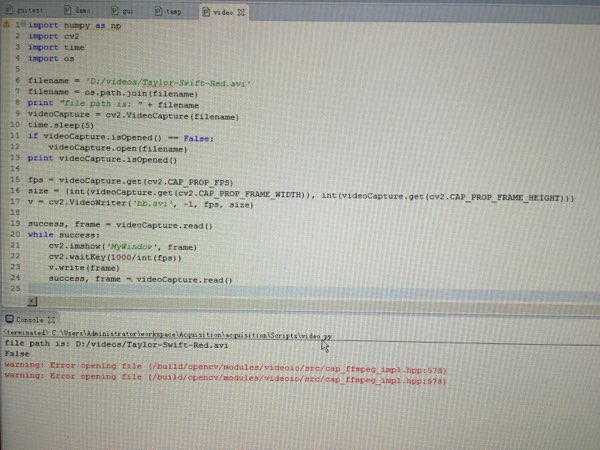Click 'import time' on line 3
Viewport: 600px width, 450px height.
[56, 47]
